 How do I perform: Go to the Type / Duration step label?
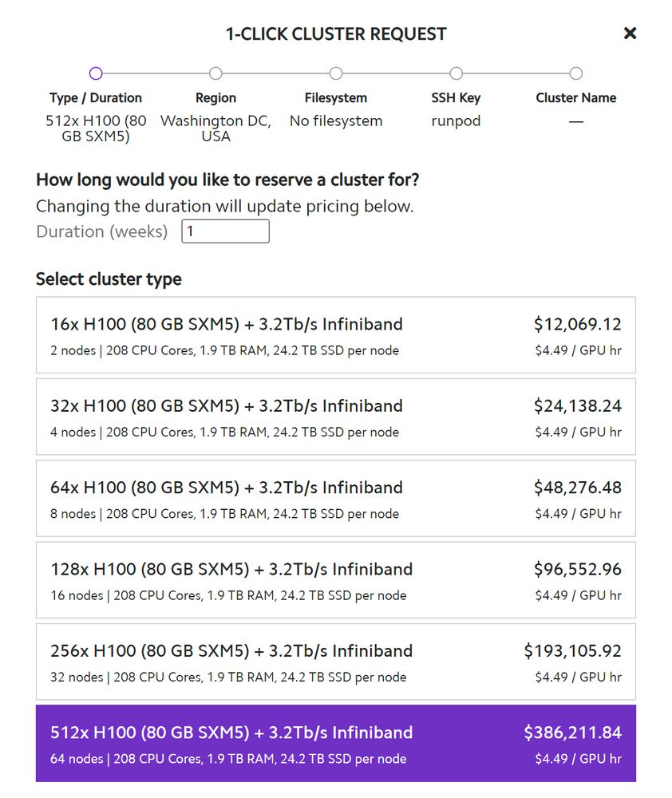tap(96, 98)
